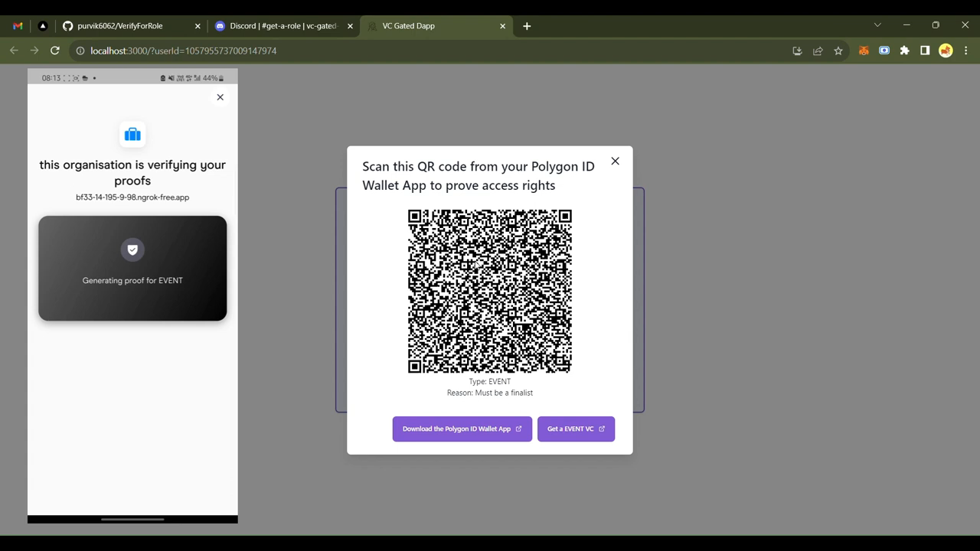Expand the tab search dropdown arrow
Screen dimensions: 980x551
tap(877, 25)
